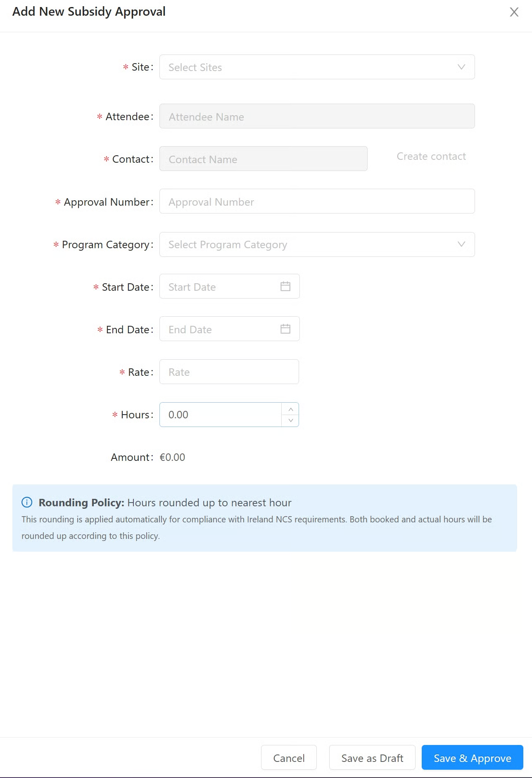This screenshot has height=778, width=532.
Task: Click the Attendee Name field
Action: (x=317, y=116)
